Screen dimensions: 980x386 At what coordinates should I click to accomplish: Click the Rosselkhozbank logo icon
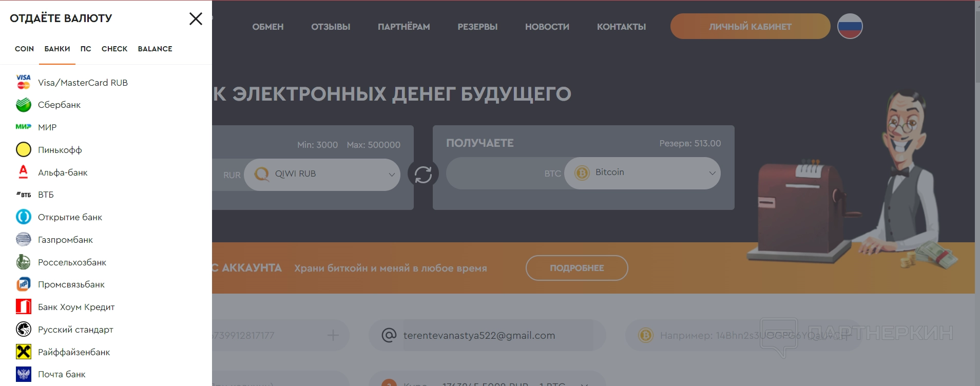pos(24,262)
